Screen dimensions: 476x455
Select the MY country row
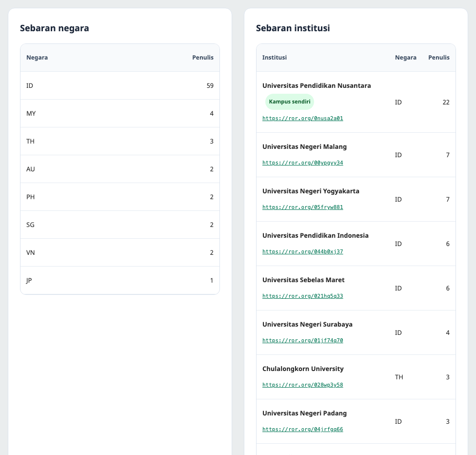120,113
